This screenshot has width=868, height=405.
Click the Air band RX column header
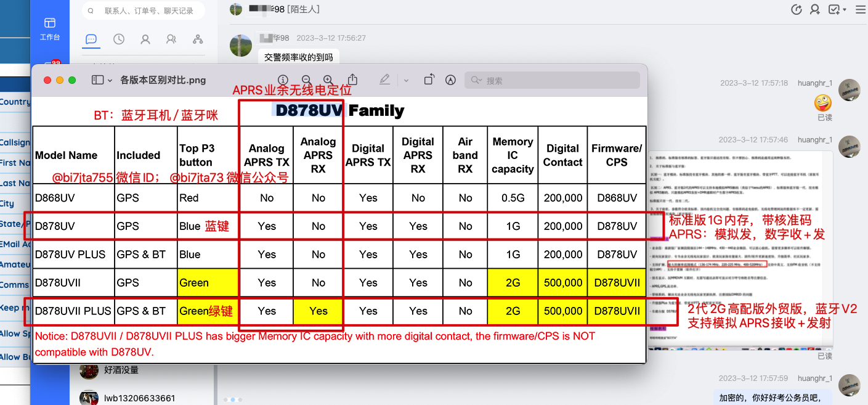pyautogui.click(x=465, y=155)
